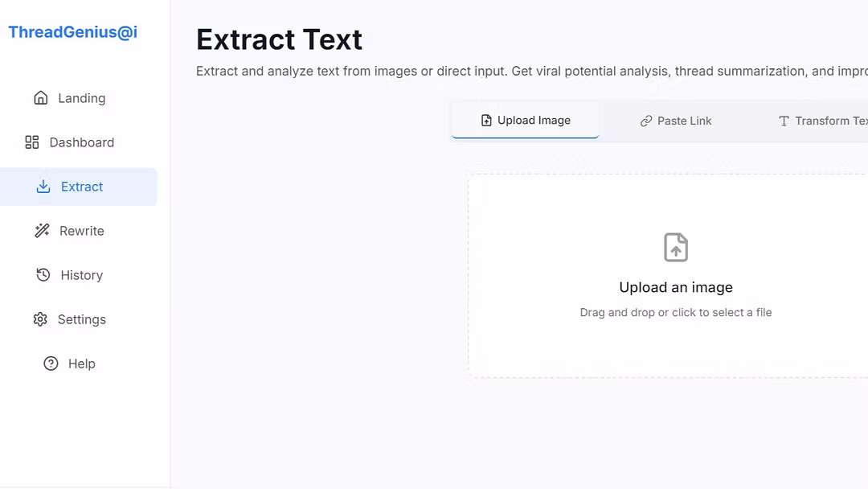Open the ThreadGenius@i logo link
The width and height of the screenshot is (868, 489).
pyautogui.click(x=72, y=32)
